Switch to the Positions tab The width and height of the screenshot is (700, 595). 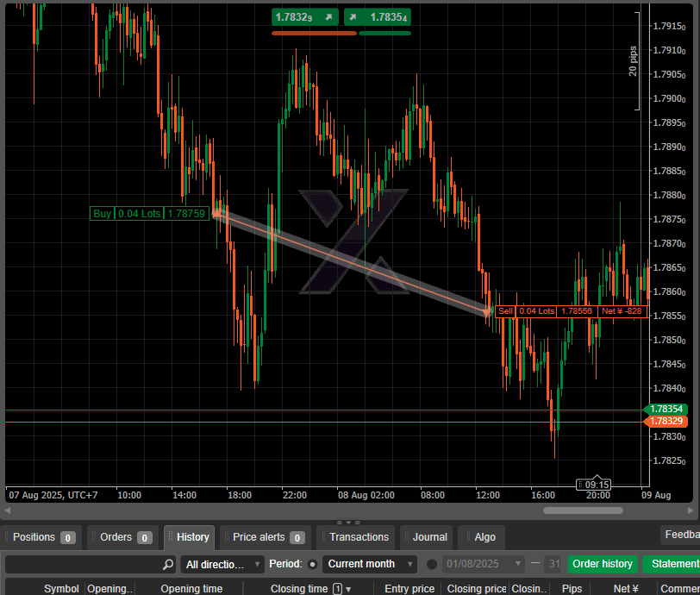click(41, 537)
